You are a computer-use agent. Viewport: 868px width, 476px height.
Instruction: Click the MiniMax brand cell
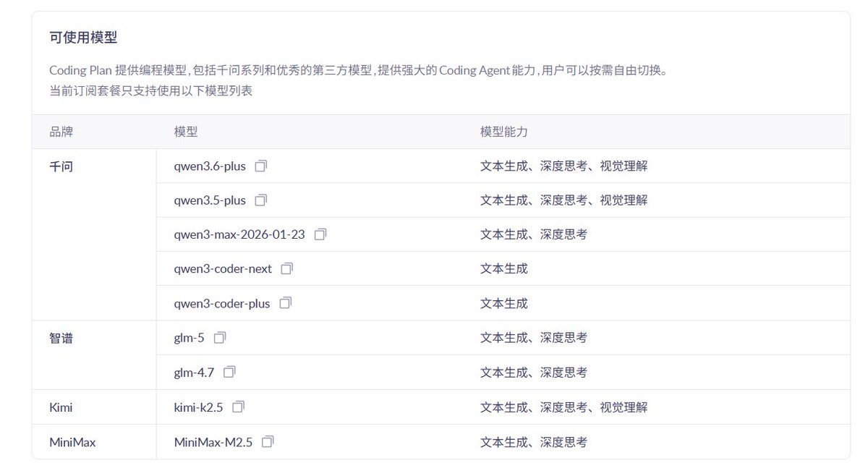coord(94,442)
